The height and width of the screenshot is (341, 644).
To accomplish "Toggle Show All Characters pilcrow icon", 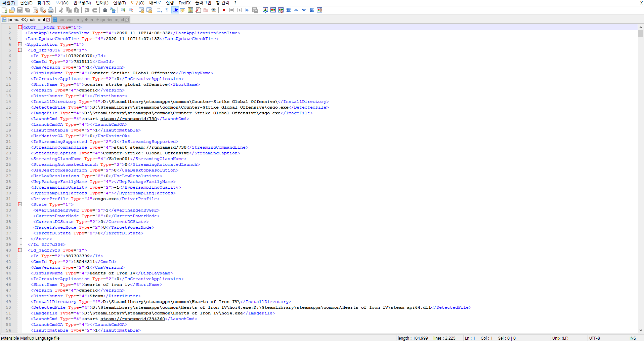I will tap(167, 10).
